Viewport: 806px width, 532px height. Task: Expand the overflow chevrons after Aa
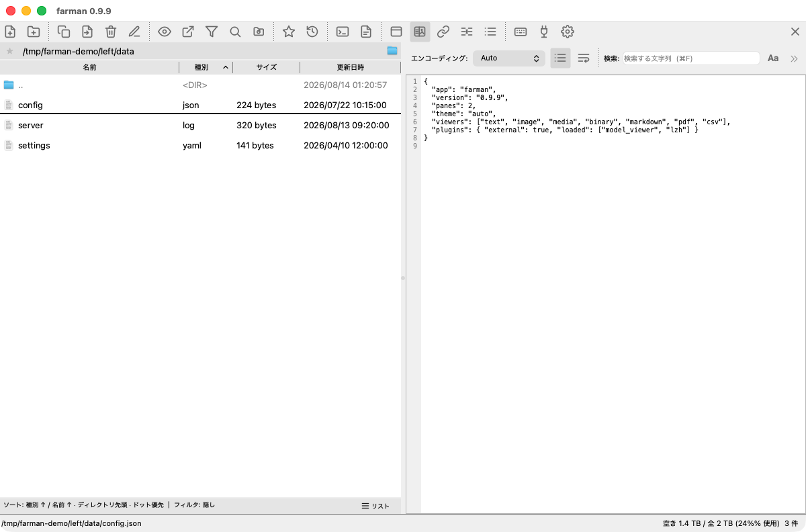click(x=794, y=58)
